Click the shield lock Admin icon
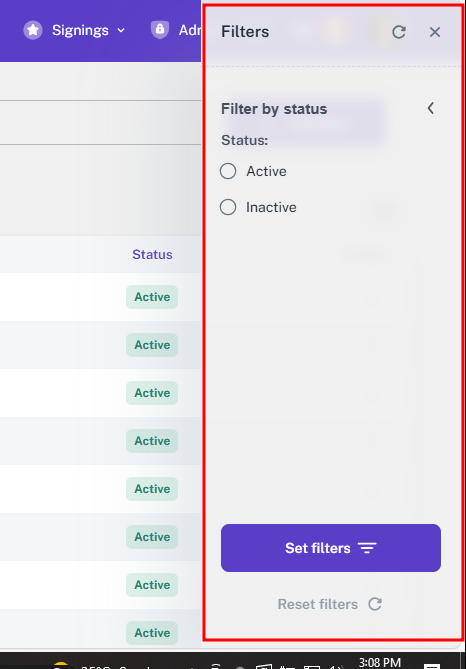 click(x=160, y=30)
